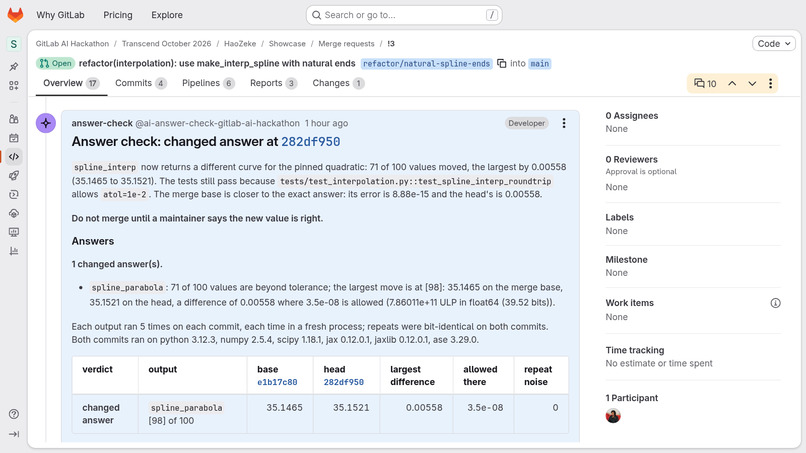The width and height of the screenshot is (806, 453).
Task: Click the answer-check author name
Action: (x=102, y=123)
